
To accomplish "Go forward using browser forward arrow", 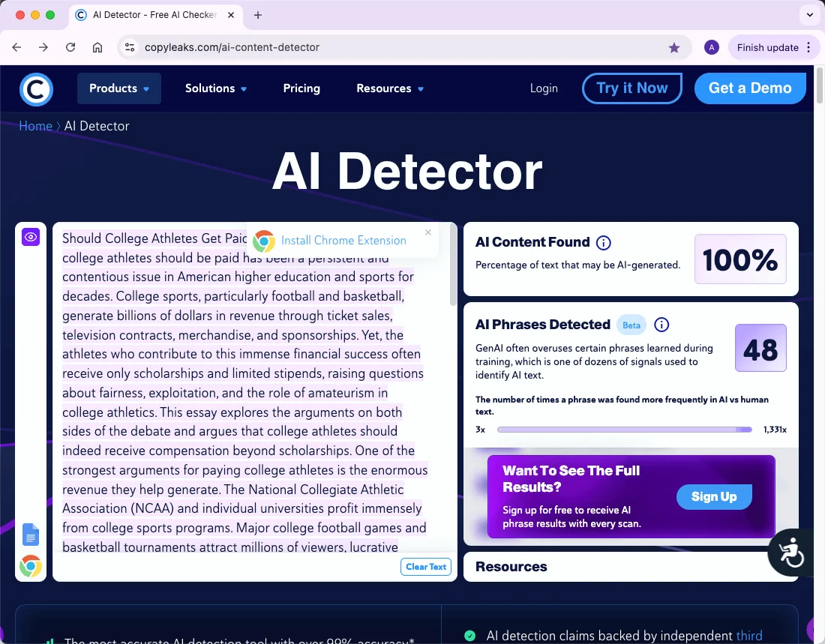I will tap(43, 47).
